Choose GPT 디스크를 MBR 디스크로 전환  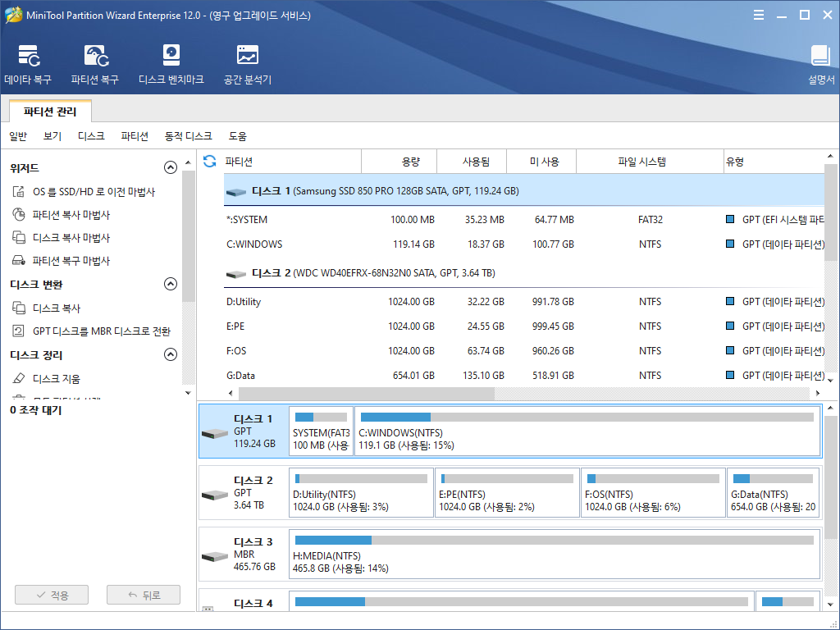pos(91,331)
